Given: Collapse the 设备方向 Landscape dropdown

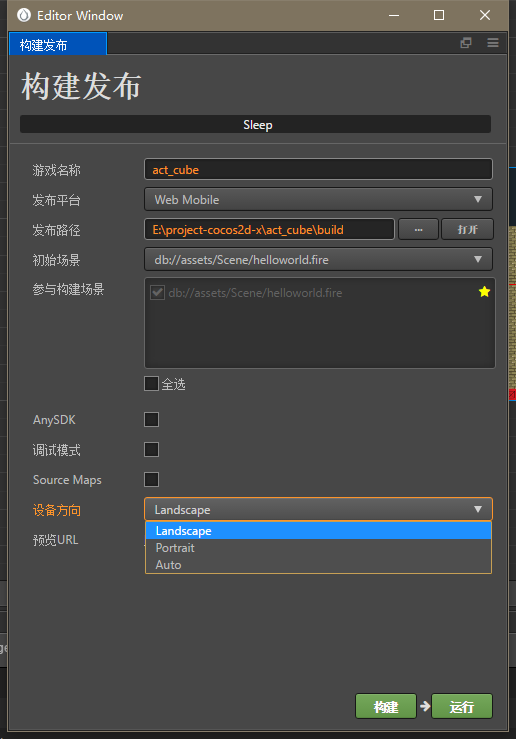Looking at the screenshot, I should coord(318,509).
